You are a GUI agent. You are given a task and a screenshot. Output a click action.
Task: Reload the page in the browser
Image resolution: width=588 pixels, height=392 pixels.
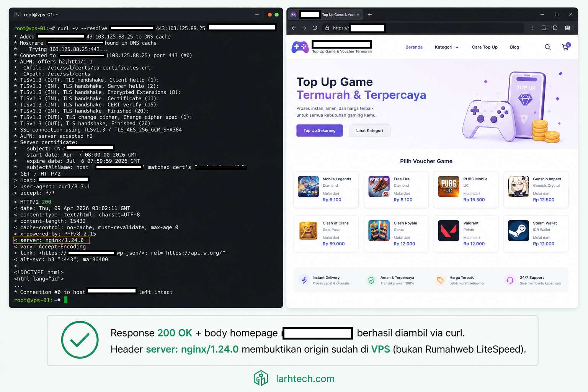[x=315, y=28]
